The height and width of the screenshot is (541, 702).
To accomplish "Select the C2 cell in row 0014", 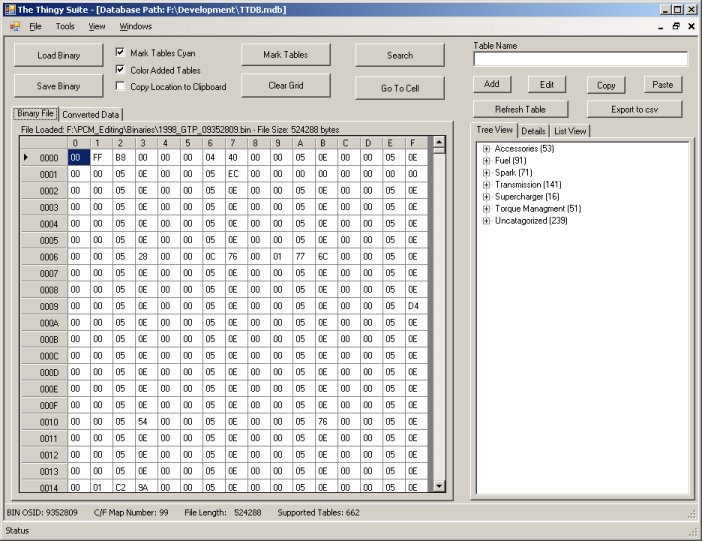I will click(x=124, y=487).
